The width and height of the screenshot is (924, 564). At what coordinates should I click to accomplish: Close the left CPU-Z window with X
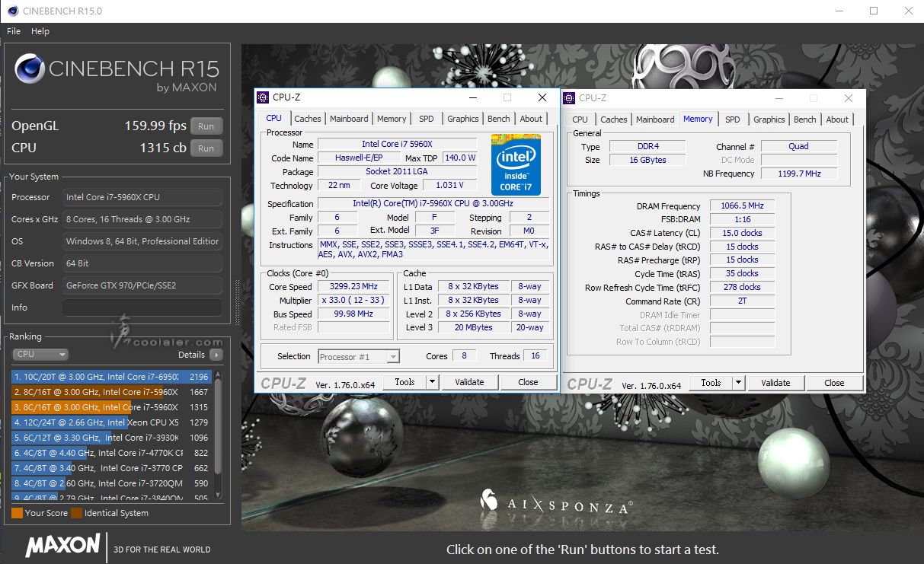(x=542, y=97)
